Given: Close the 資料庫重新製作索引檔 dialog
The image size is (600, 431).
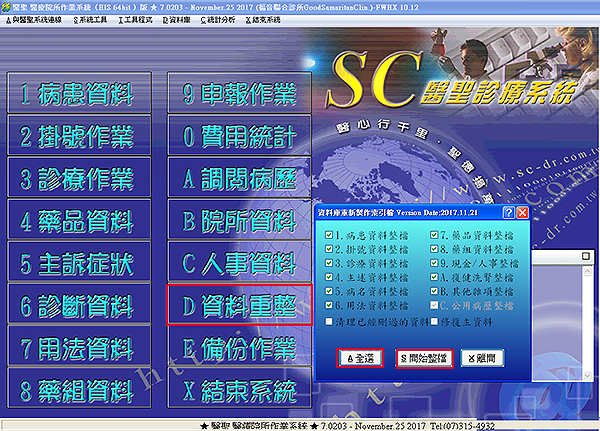Looking at the screenshot, I should pos(521,213).
